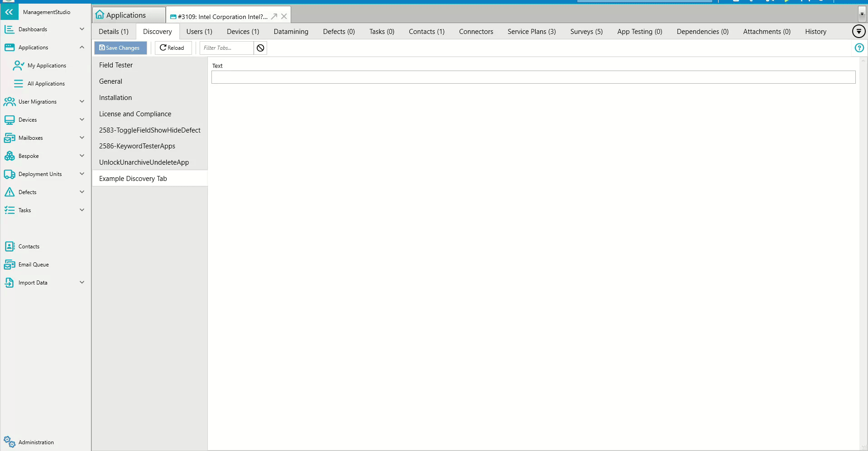Screen dimensions: 868x451
Task: Expand the Deployment Units chevron
Action: click(x=82, y=174)
